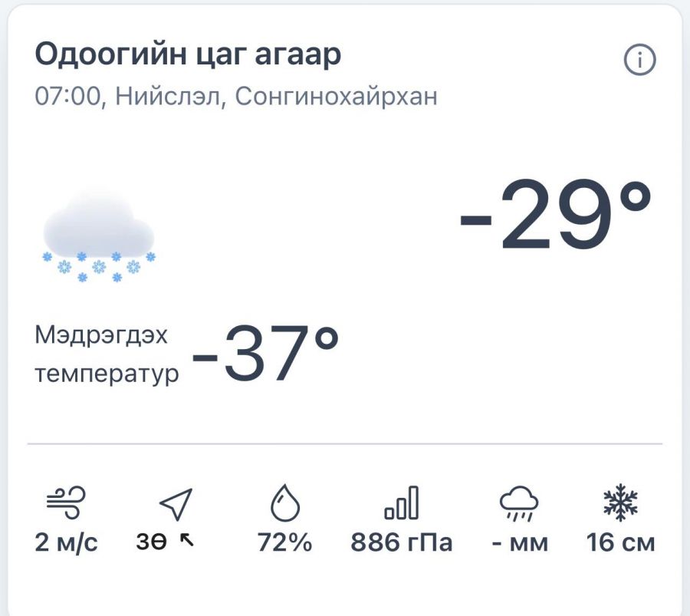Image resolution: width=690 pixels, height=616 pixels.
Task: Select the "Мэдрэгдэх температур" label
Action: tap(107, 355)
